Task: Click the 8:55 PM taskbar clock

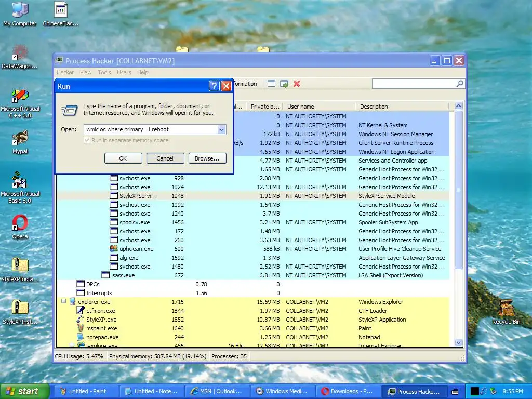Action: click(x=513, y=391)
